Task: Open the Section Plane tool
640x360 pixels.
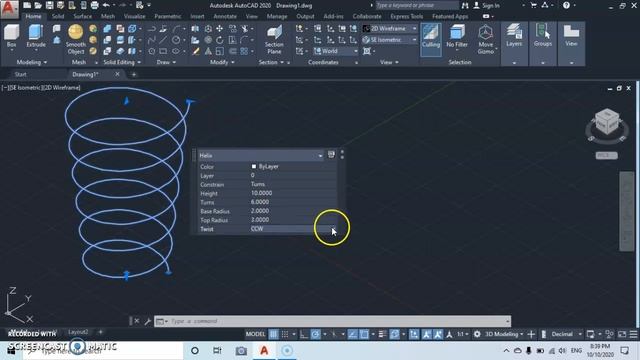Action: [274, 40]
